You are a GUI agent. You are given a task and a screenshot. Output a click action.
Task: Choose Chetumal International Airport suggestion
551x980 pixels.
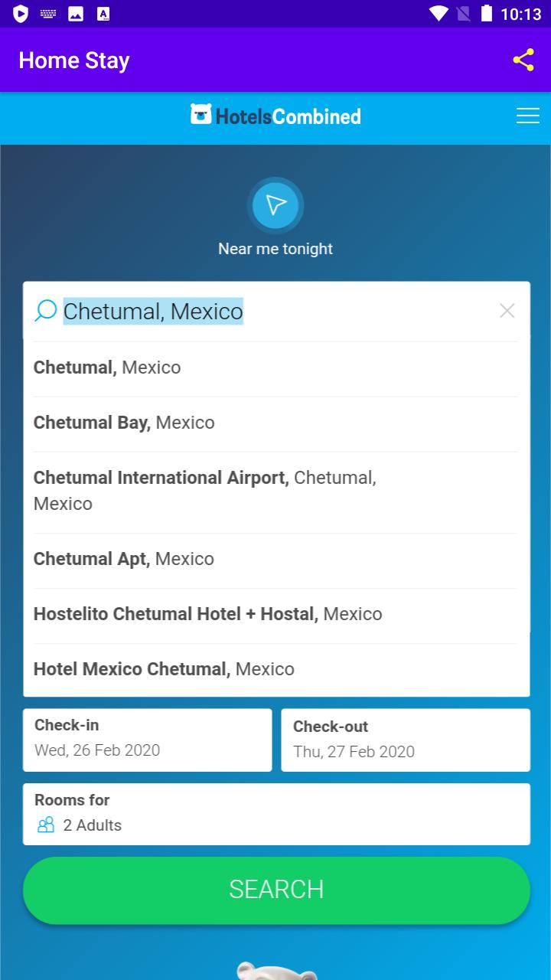pos(276,492)
